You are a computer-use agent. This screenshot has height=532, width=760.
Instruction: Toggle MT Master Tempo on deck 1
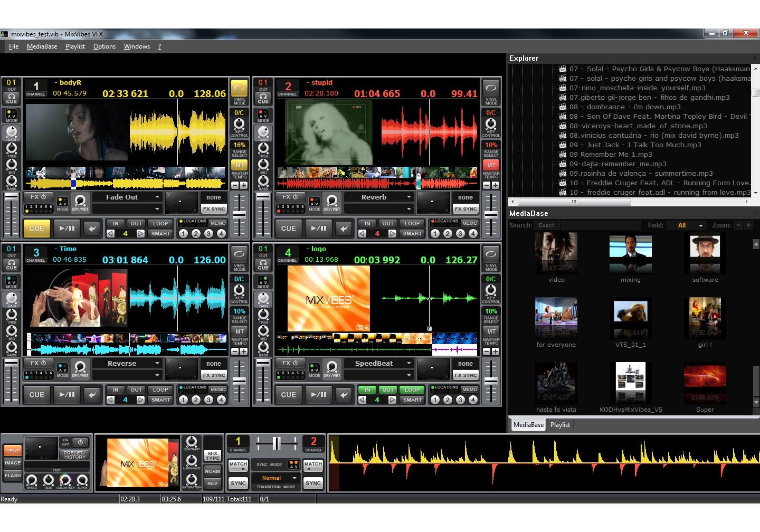(240, 165)
